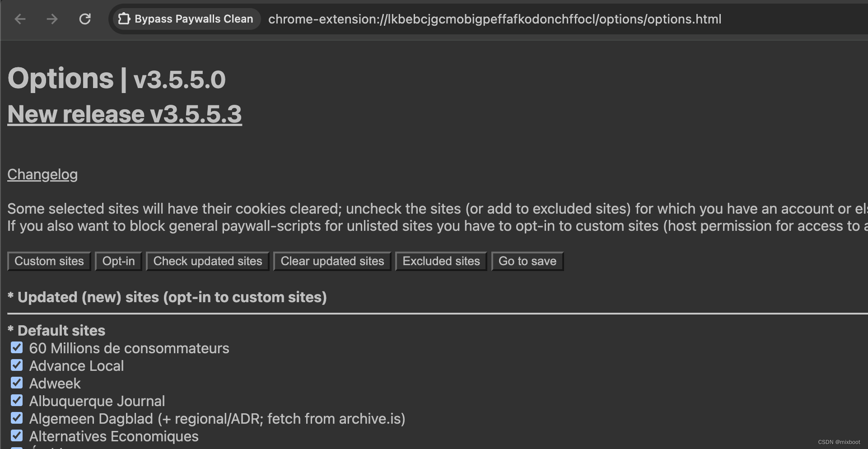Open the Changelog link
The image size is (868, 449).
[x=42, y=174]
